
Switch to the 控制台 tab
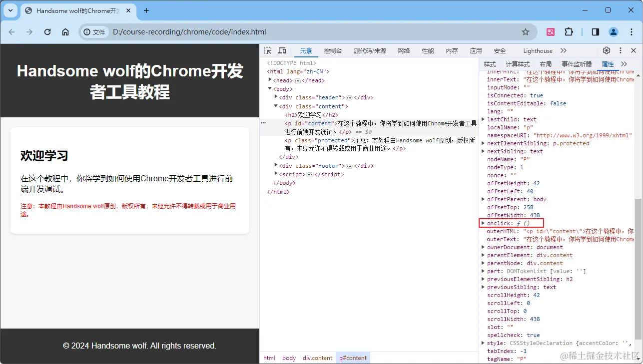(x=333, y=50)
